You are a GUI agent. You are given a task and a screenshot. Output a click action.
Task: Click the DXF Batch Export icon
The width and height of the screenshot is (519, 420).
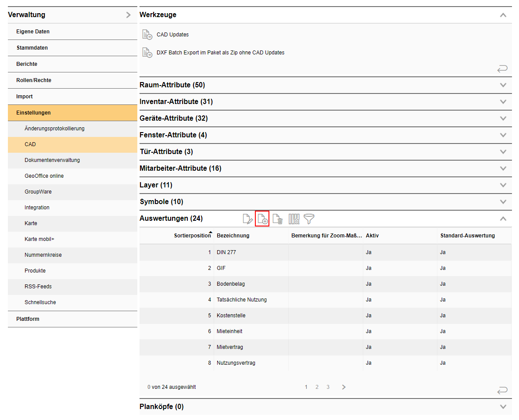[147, 53]
